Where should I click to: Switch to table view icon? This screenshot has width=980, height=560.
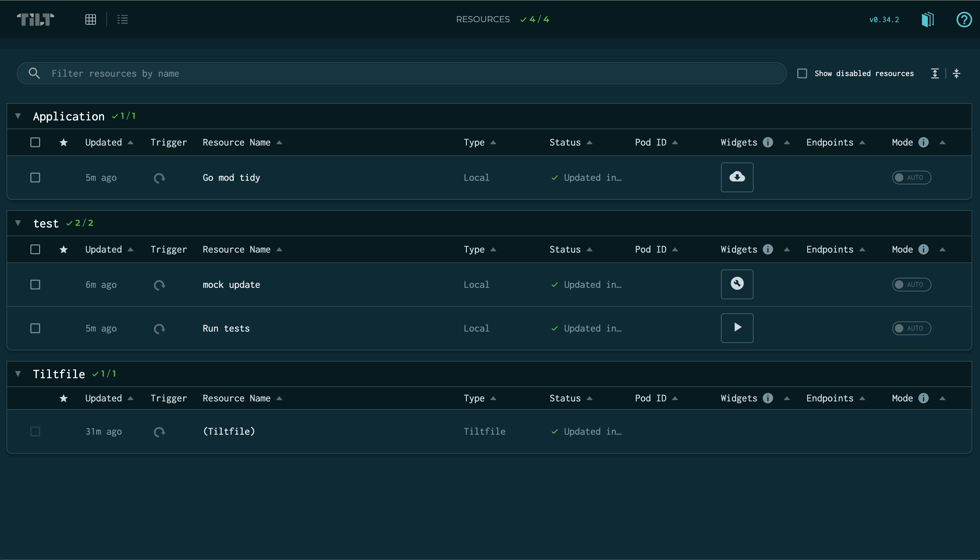90,19
